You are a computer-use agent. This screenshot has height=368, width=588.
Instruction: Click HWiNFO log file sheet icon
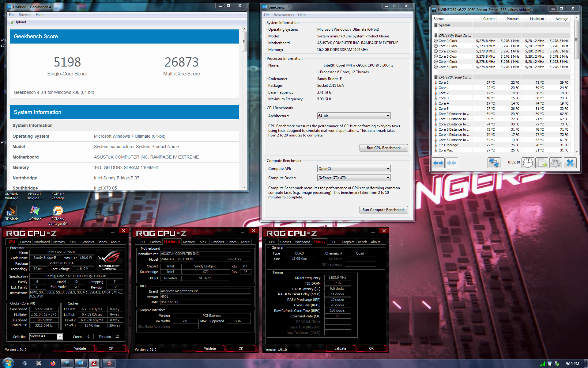pyautogui.click(x=542, y=163)
